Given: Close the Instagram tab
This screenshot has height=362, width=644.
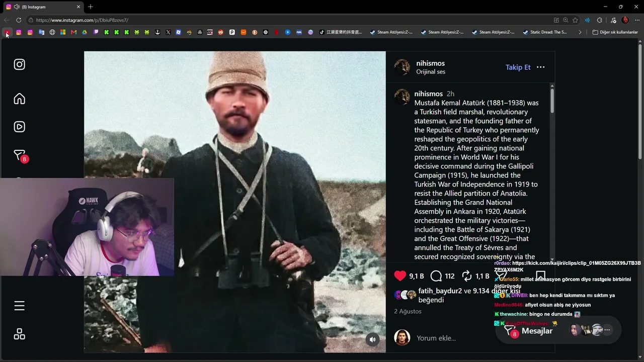Looking at the screenshot, I should point(78,7).
